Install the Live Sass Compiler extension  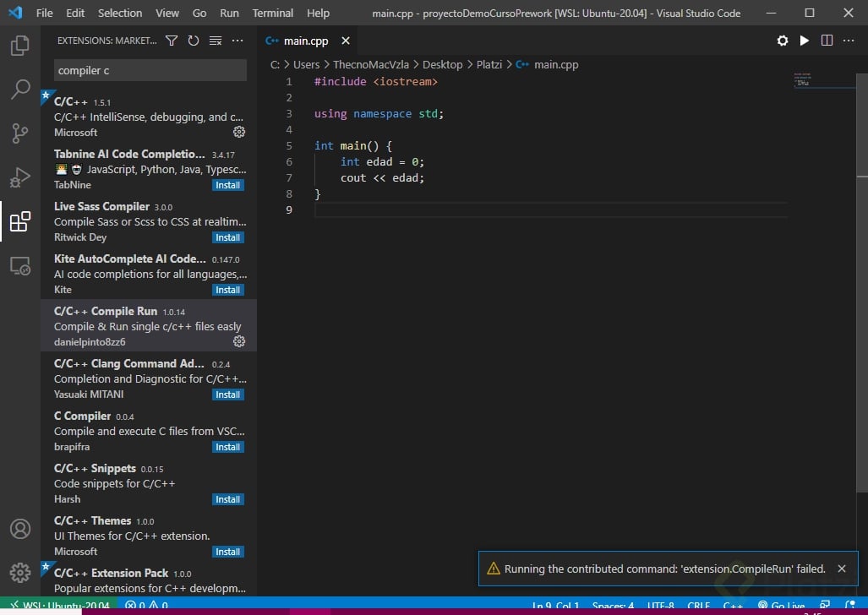(x=227, y=237)
